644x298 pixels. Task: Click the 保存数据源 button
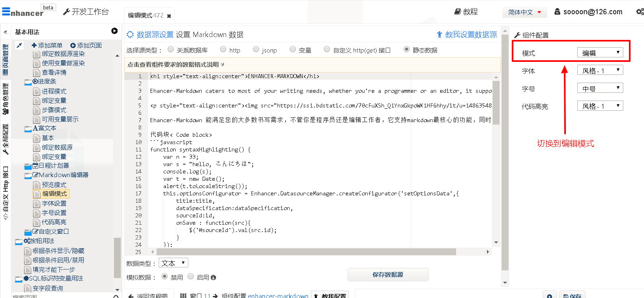(388, 275)
